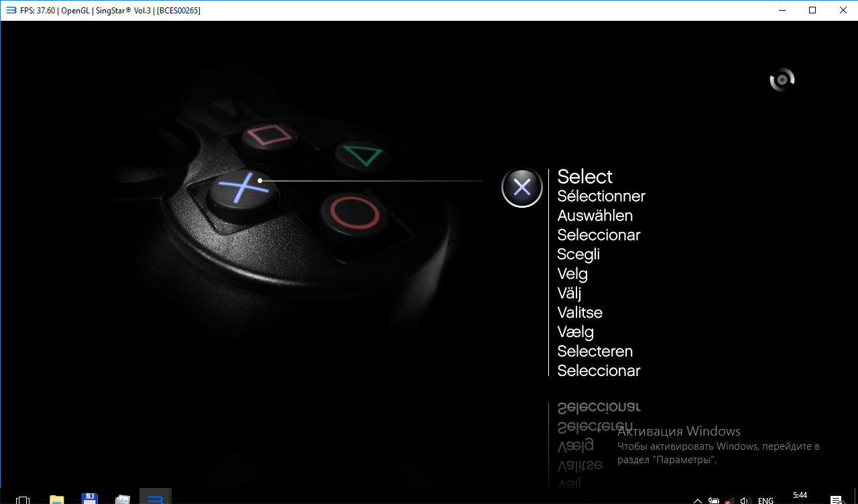Open File Explorer from the taskbar

click(56, 499)
